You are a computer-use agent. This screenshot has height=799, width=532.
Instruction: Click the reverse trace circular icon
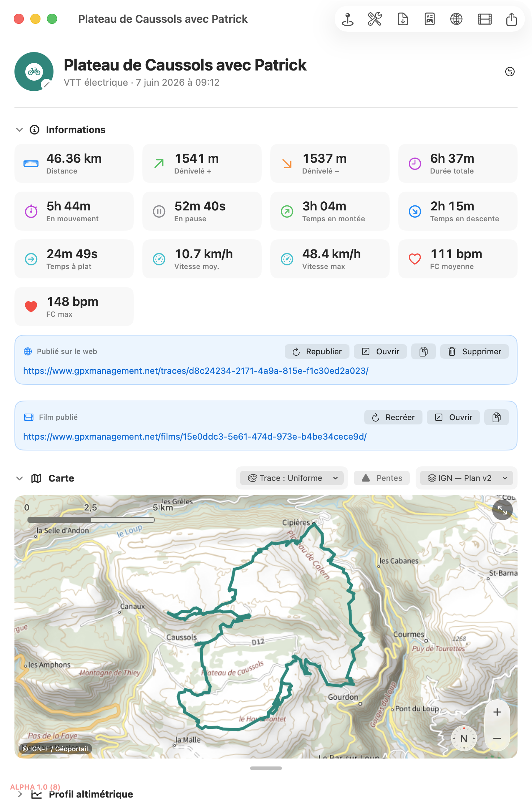pyautogui.click(x=510, y=72)
